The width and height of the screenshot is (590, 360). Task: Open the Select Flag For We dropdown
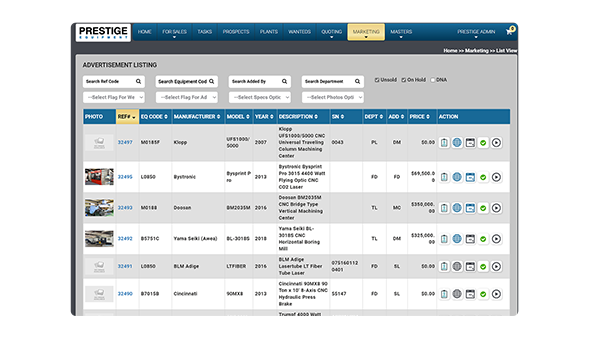click(114, 97)
